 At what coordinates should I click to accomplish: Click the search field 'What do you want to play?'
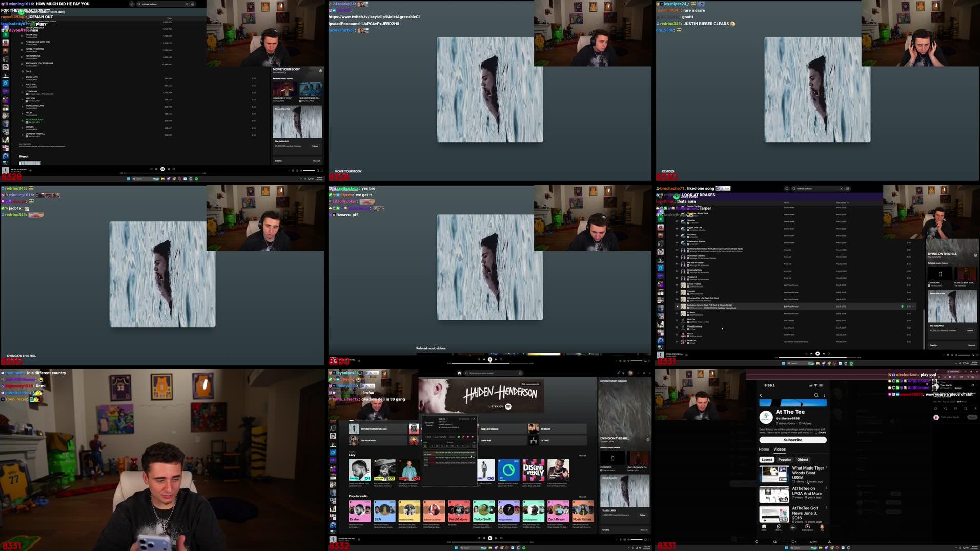493,373
